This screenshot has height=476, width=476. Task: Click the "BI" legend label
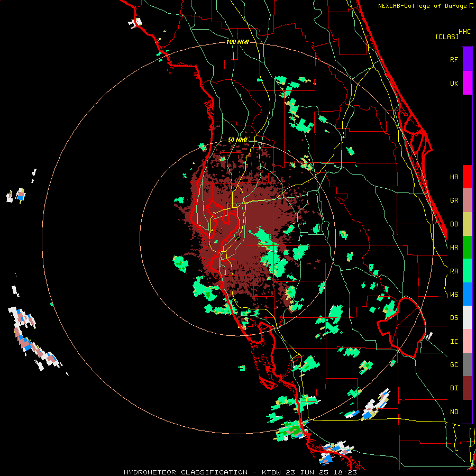click(454, 388)
